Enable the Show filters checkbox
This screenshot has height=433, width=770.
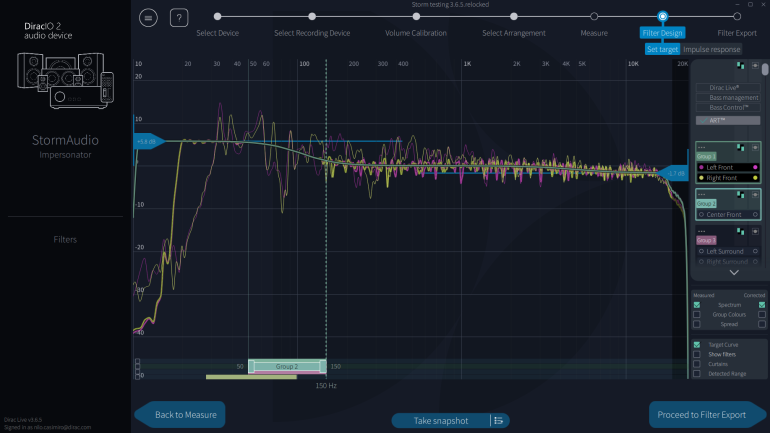[697, 354]
